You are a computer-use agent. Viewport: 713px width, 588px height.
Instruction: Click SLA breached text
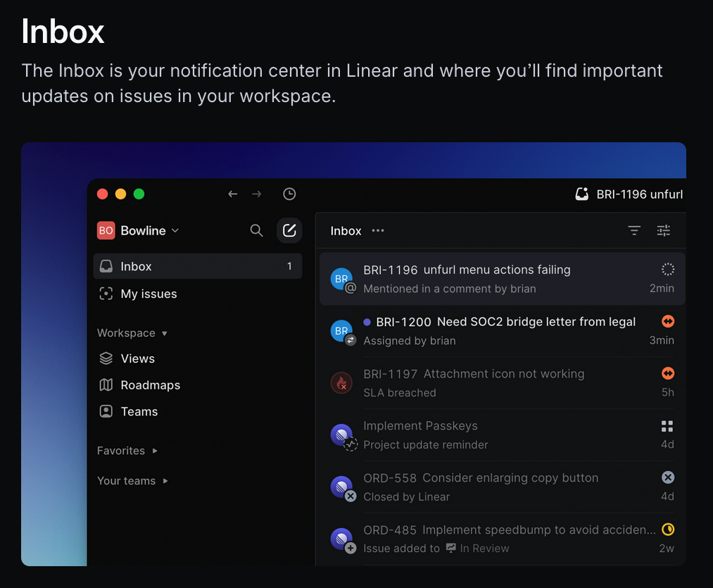[399, 392]
